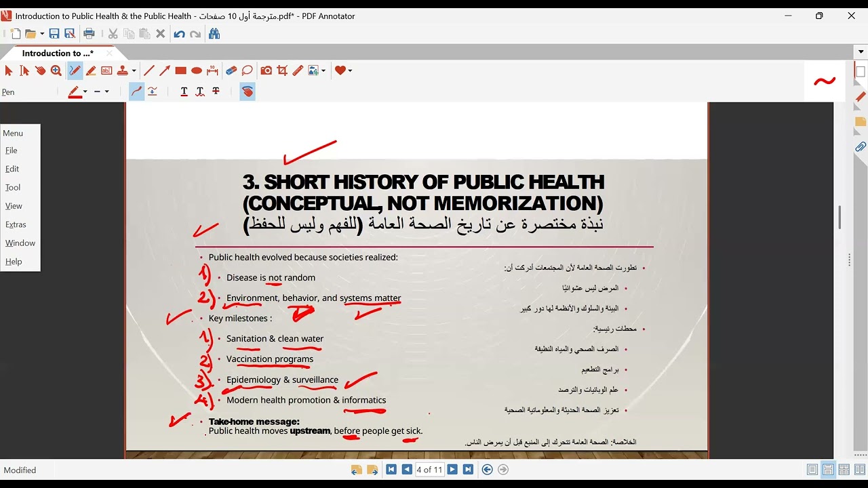This screenshot has width=868, height=488.
Task: Click the Open folder icon
Action: pyautogui.click(x=31, y=33)
